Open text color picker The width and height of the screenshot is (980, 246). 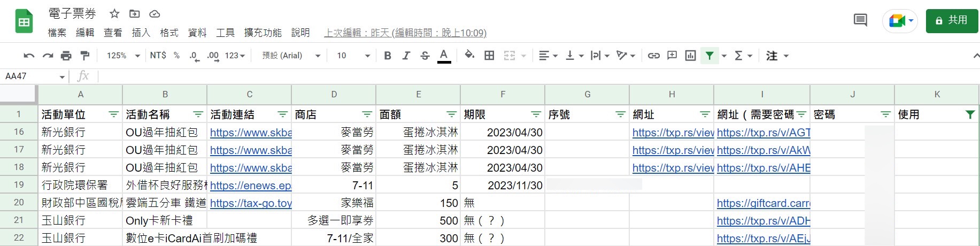tap(444, 56)
